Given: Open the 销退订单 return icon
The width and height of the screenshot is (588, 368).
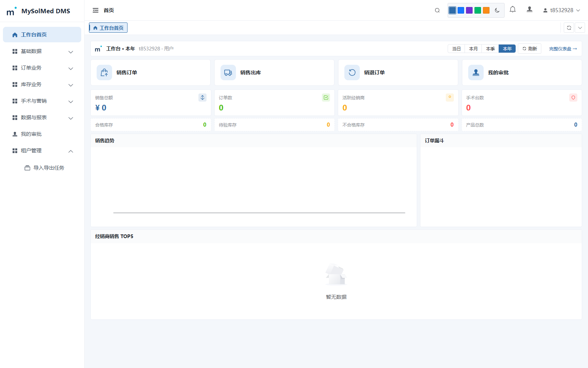Looking at the screenshot, I should click(352, 72).
